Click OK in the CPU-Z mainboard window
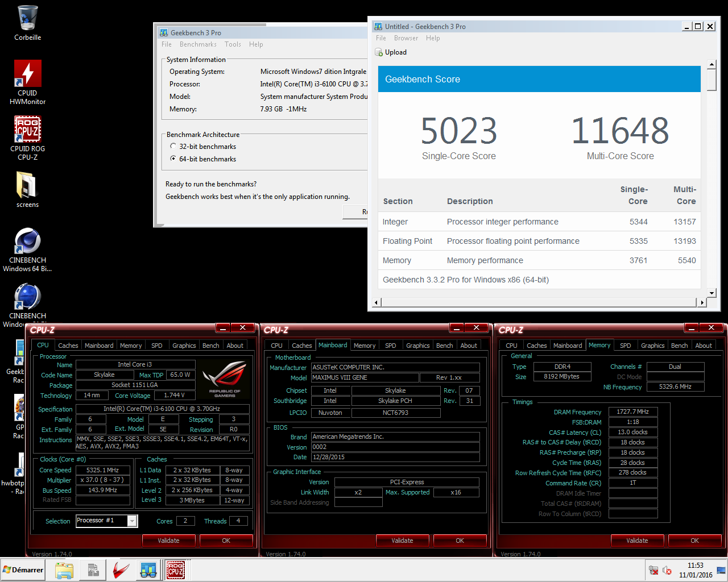The height and width of the screenshot is (582, 728). click(460, 541)
